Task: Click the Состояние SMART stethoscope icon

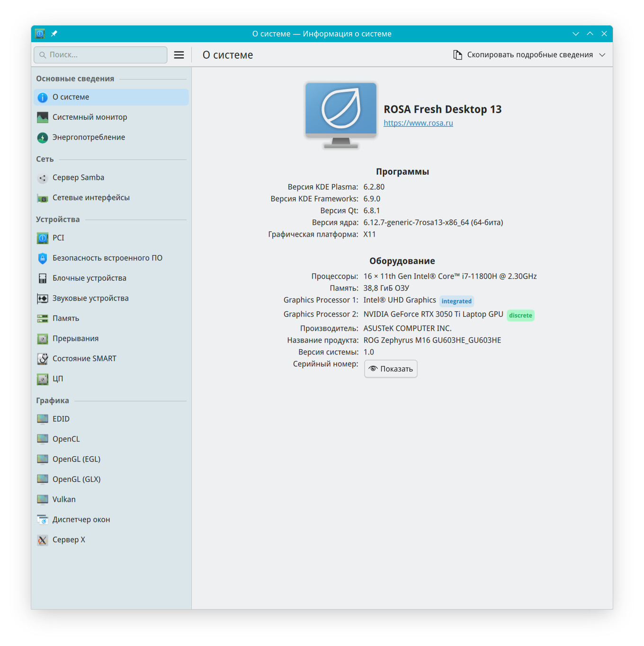Action: pos(43,359)
